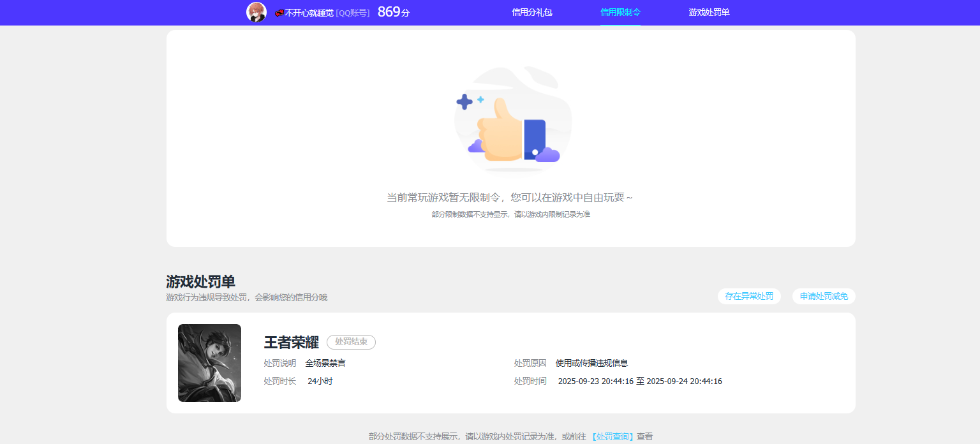Click the 24小时 duration value
The width and height of the screenshot is (980, 444).
(x=320, y=381)
